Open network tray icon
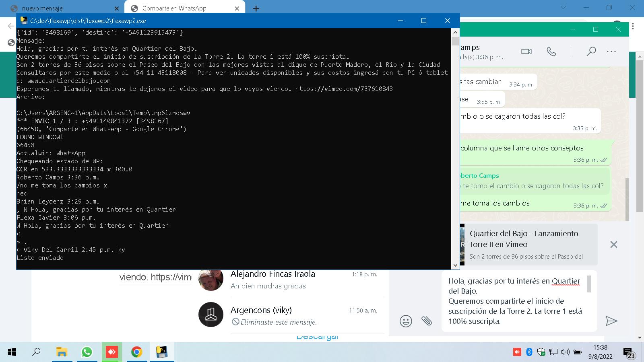 pos(553,352)
